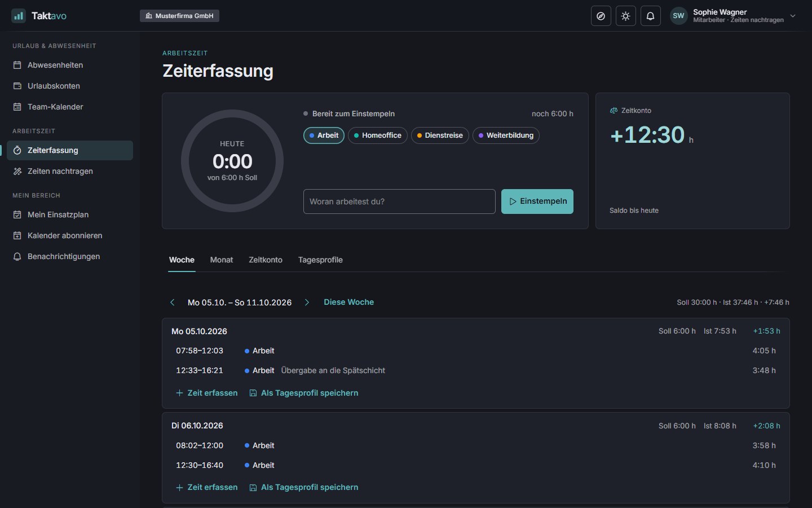The width and height of the screenshot is (812, 508).
Task: Open the Zeitkonto tab
Action: tap(266, 260)
